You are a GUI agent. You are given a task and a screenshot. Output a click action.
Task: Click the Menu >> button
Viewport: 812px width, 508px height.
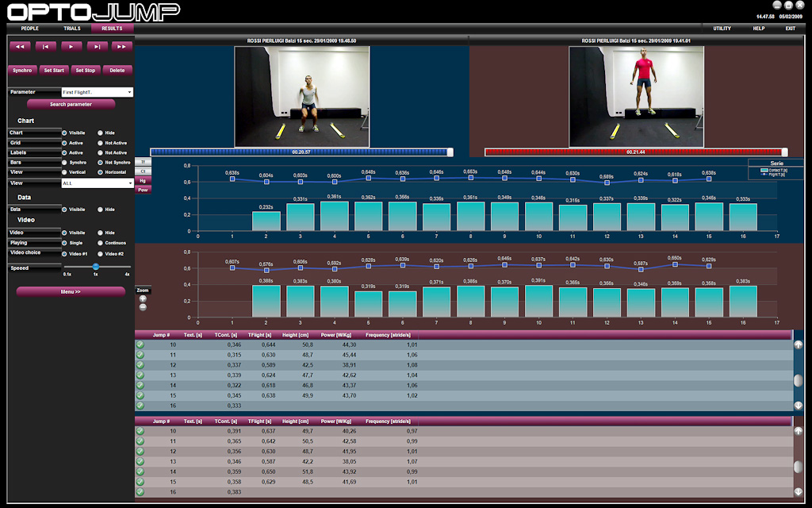pyautogui.click(x=71, y=292)
